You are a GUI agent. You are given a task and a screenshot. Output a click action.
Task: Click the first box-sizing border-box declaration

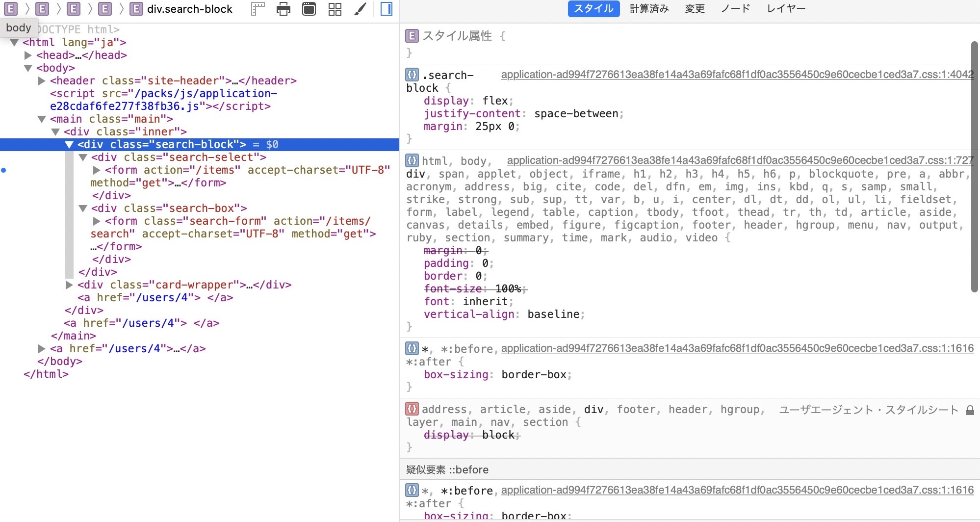pyautogui.click(x=497, y=374)
